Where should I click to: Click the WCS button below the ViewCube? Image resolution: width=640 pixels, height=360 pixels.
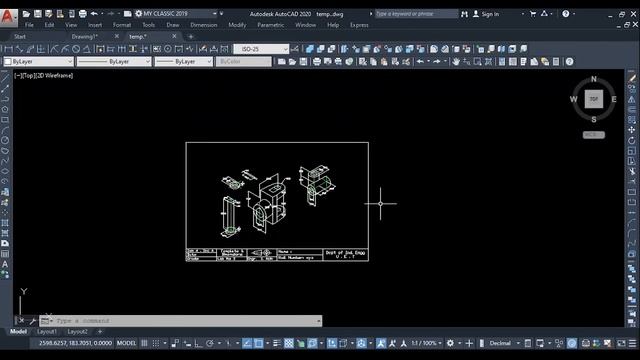pyautogui.click(x=593, y=135)
